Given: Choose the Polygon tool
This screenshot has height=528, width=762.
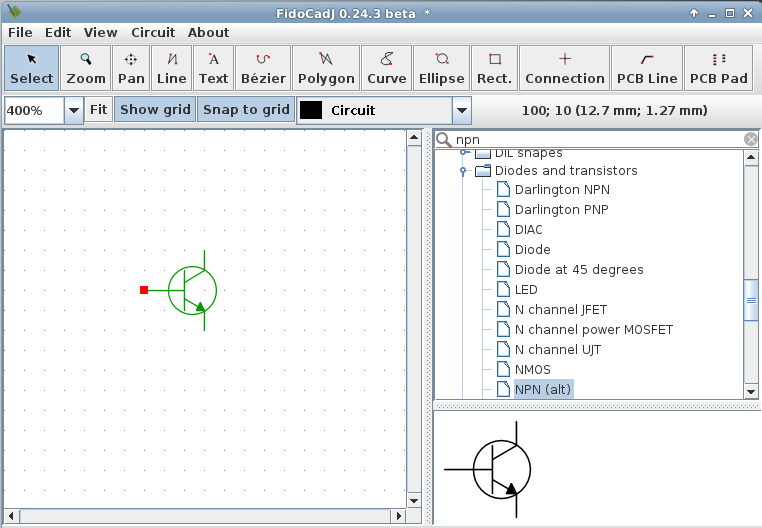Looking at the screenshot, I should [326, 68].
